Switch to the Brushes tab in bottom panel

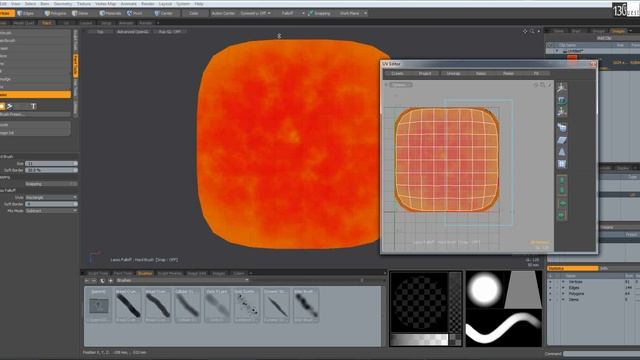pyautogui.click(x=144, y=273)
